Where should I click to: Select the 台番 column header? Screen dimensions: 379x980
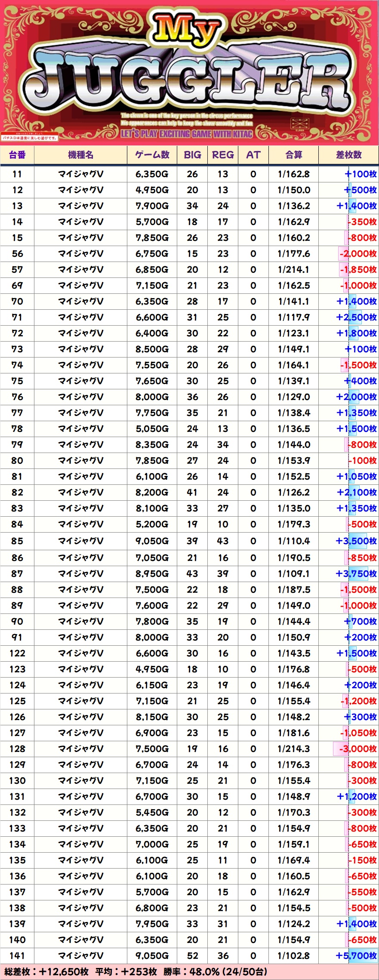(17, 155)
